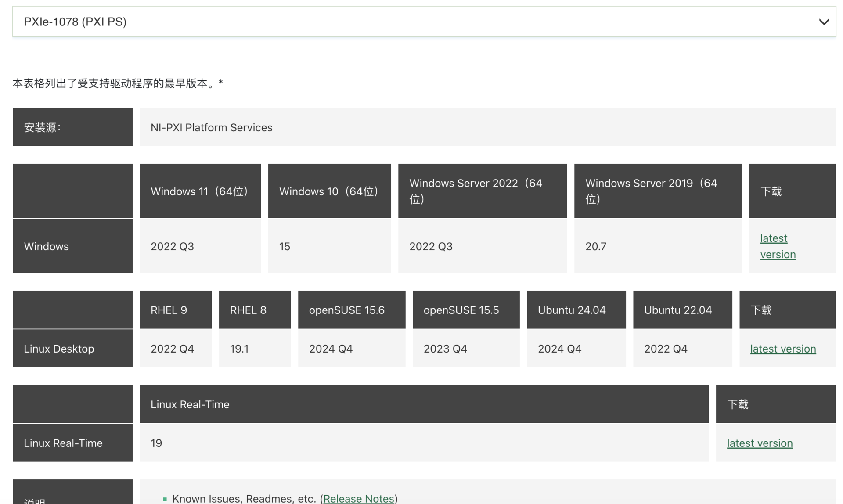The width and height of the screenshot is (843, 504).
Task: Select Windows Server 2019 value 20.7
Action: [x=596, y=246]
